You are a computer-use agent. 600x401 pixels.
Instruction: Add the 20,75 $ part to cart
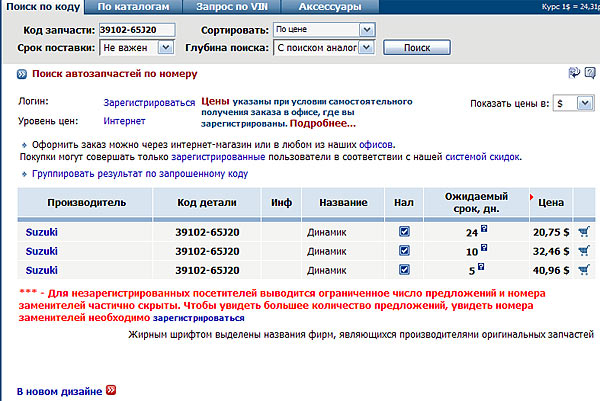pyautogui.click(x=584, y=231)
